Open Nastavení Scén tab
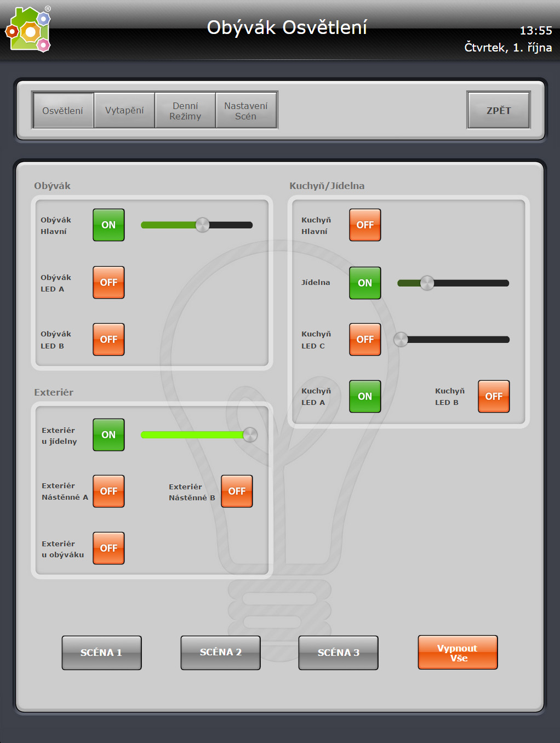560x743 pixels. [x=246, y=110]
